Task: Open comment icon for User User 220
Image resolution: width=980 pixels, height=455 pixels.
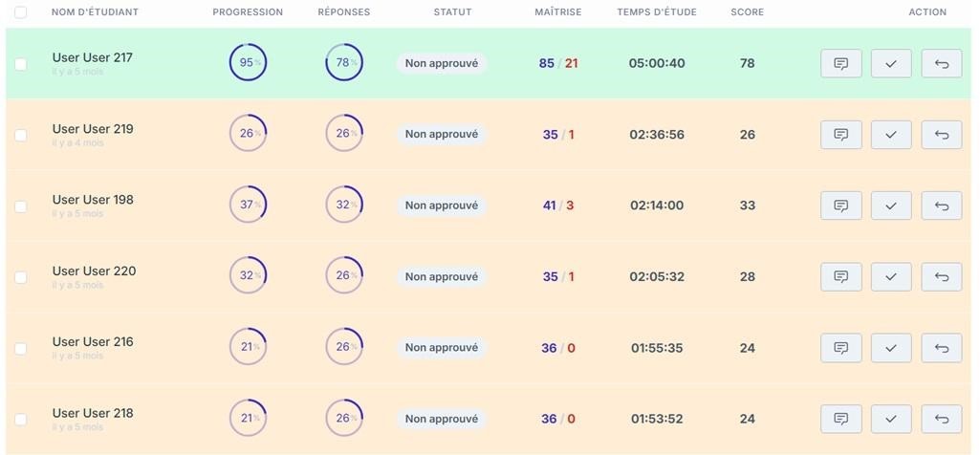Action: tap(841, 277)
